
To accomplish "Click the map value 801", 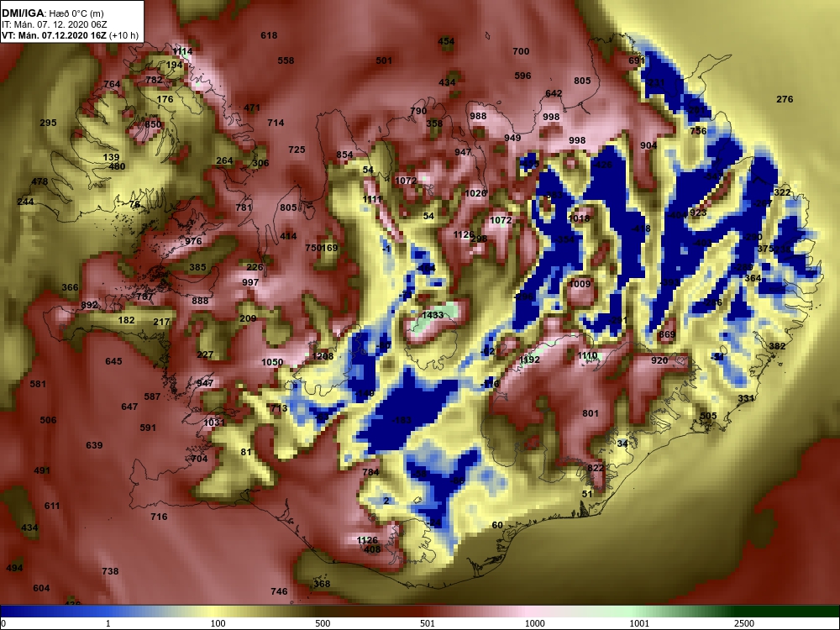I will point(591,413).
